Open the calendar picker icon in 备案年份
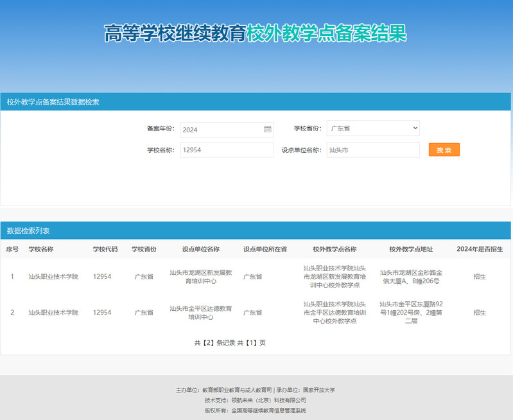This screenshot has height=420, width=513. 267,129
